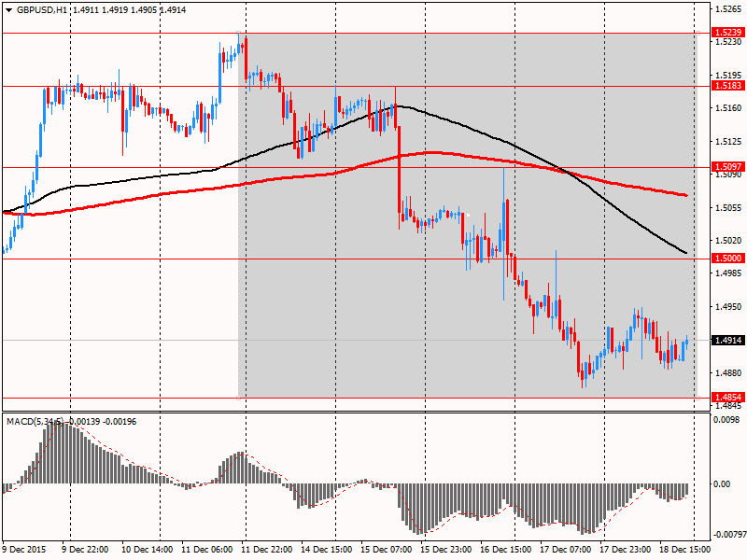Select the 1.5055 price scale value
The width and height of the screenshot is (747, 560).
coord(729,207)
